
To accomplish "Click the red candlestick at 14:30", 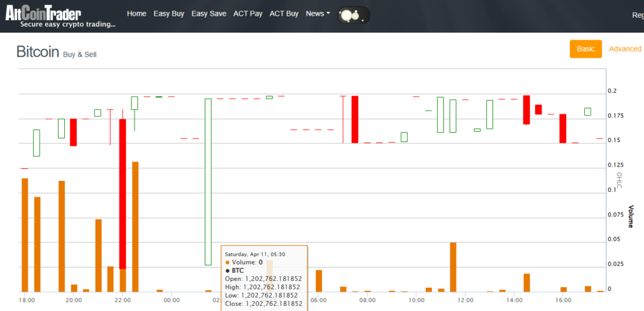I will 526,110.
